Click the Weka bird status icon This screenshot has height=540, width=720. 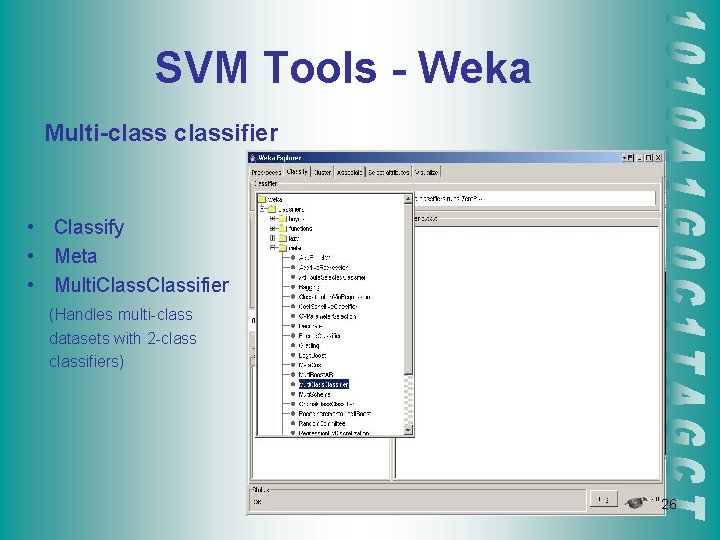pyautogui.click(x=637, y=502)
